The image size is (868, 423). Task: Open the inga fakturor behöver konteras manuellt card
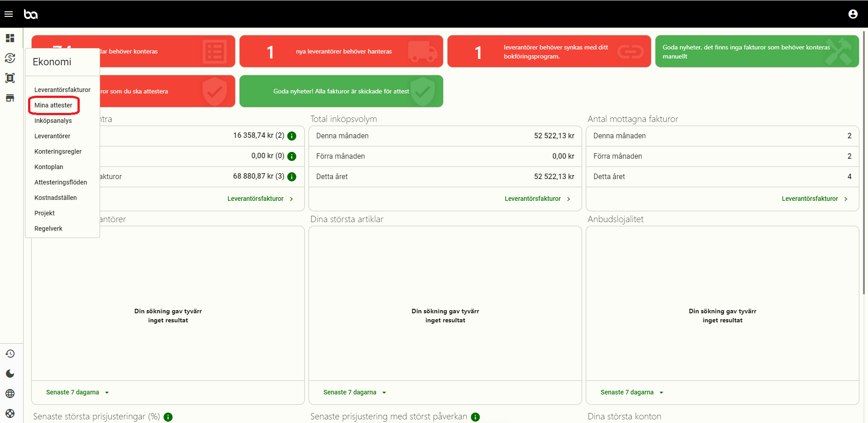(757, 51)
